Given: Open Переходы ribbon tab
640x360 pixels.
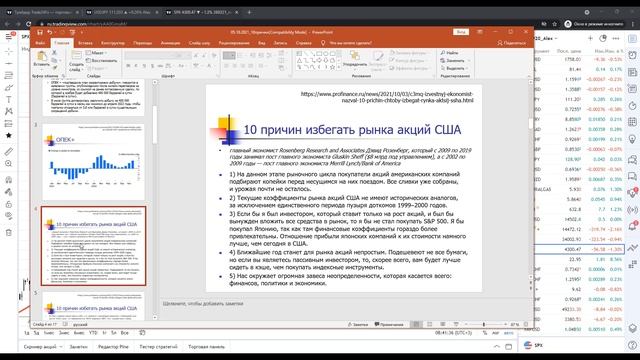Looking at the screenshot, I should pyautogui.click(x=142, y=43).
